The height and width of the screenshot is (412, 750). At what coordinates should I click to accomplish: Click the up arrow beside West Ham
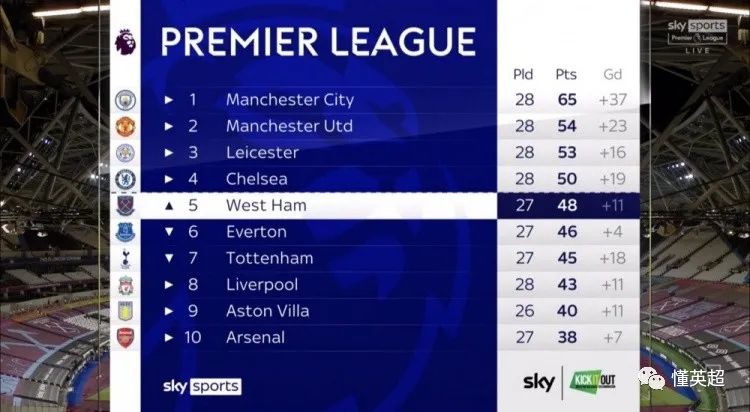168,206
